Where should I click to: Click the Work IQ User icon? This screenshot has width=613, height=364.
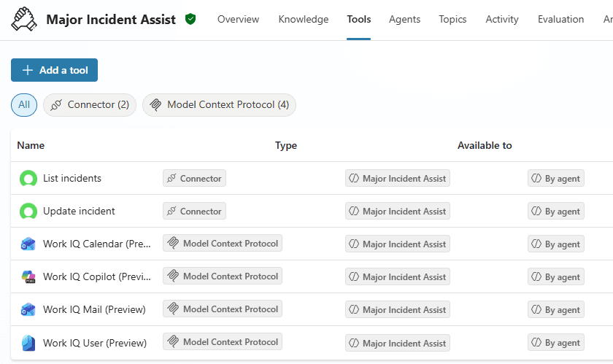click(28, 343)
